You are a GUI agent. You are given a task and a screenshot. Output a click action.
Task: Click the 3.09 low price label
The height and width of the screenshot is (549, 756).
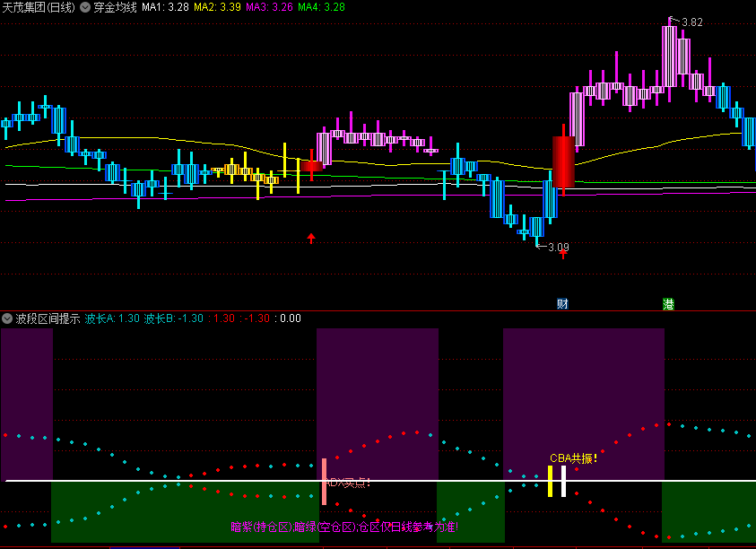(x=559, y=248)
